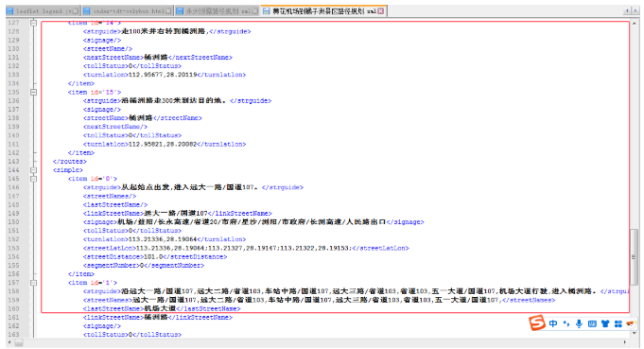Click 机场大道 in lastStreetName at line 160

pos(160,308)
